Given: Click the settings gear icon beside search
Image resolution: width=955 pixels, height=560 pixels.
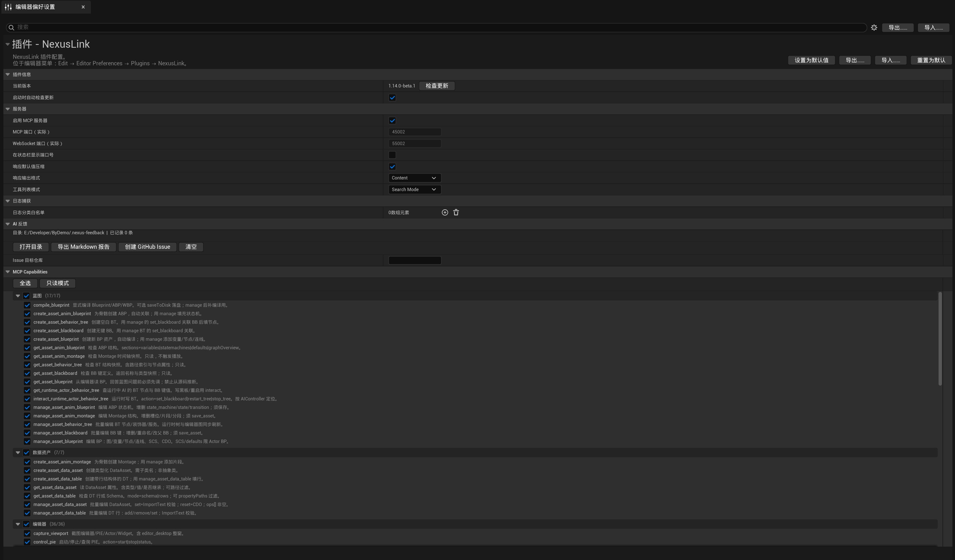Looking at the screenshot, I should tap(874, 28).
